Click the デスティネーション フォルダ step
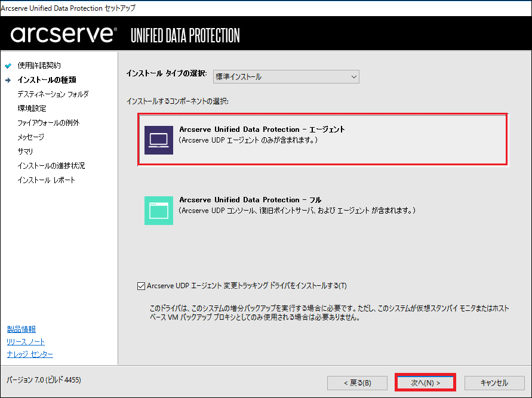The width and height of the screenshot is (532, 398). click(53, 94)
